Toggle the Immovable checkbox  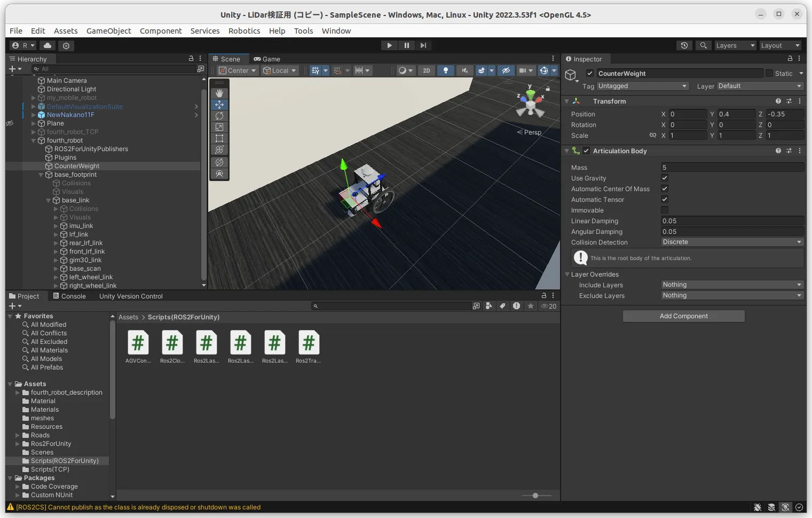point(665,210)
